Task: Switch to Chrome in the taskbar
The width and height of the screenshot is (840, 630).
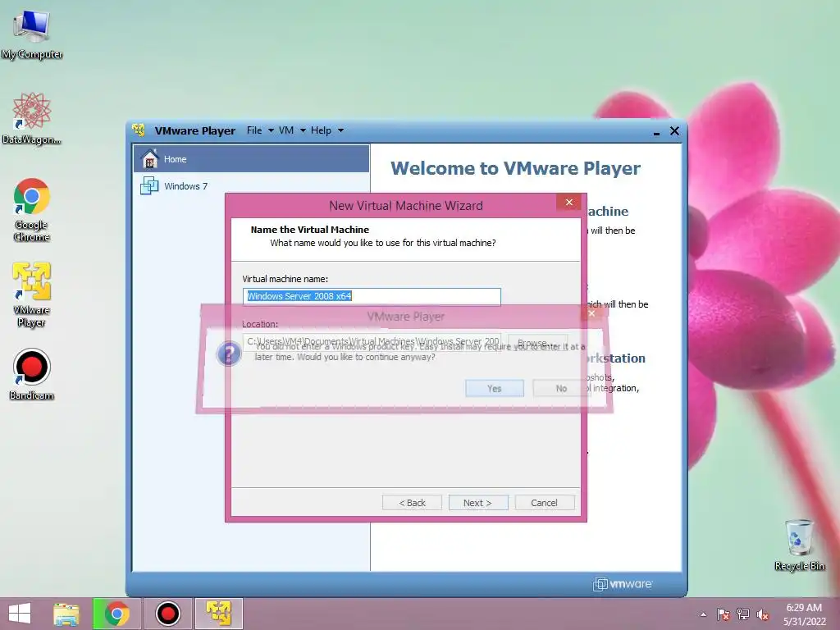Action: tap(116, 614)
